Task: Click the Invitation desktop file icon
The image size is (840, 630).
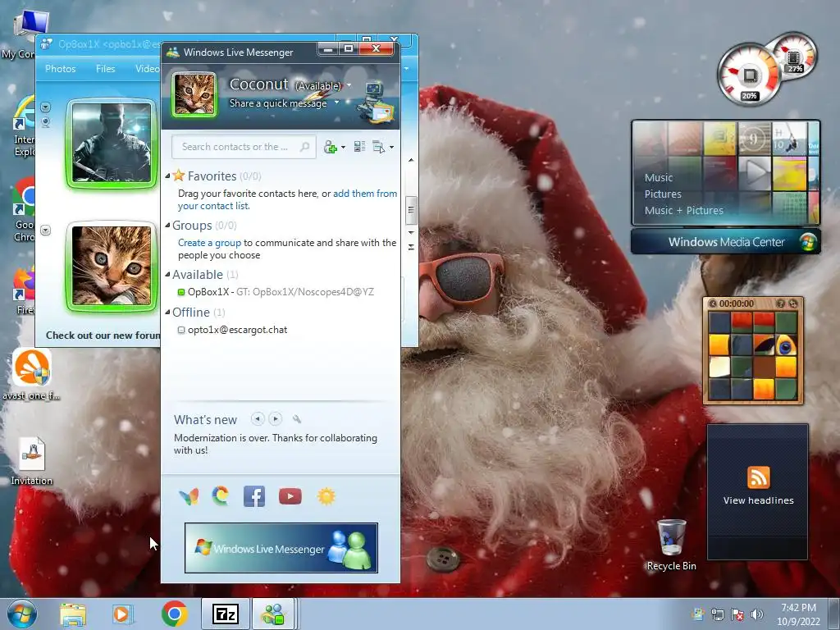Action: click(32, 462)
